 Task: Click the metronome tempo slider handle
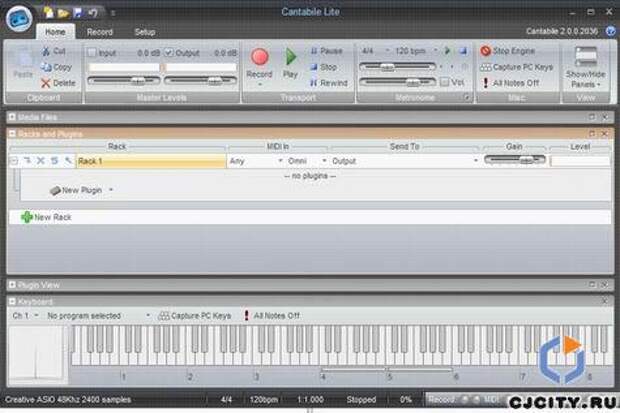pyautogui.click(x=387, y=67)
